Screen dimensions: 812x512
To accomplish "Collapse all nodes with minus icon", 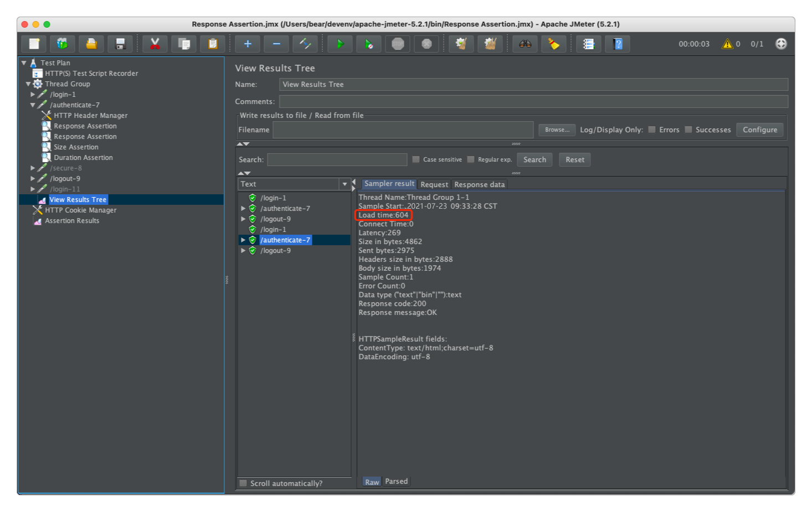I will pos(276,44).
